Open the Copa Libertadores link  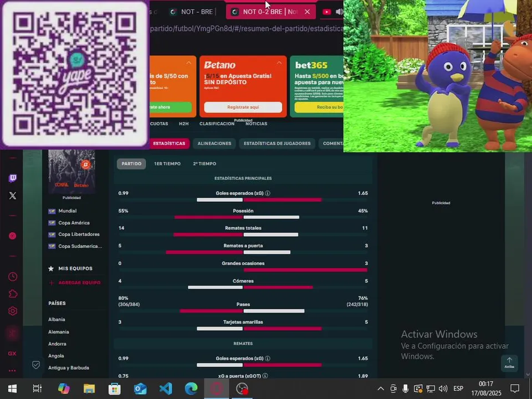(x=79, y=234)
